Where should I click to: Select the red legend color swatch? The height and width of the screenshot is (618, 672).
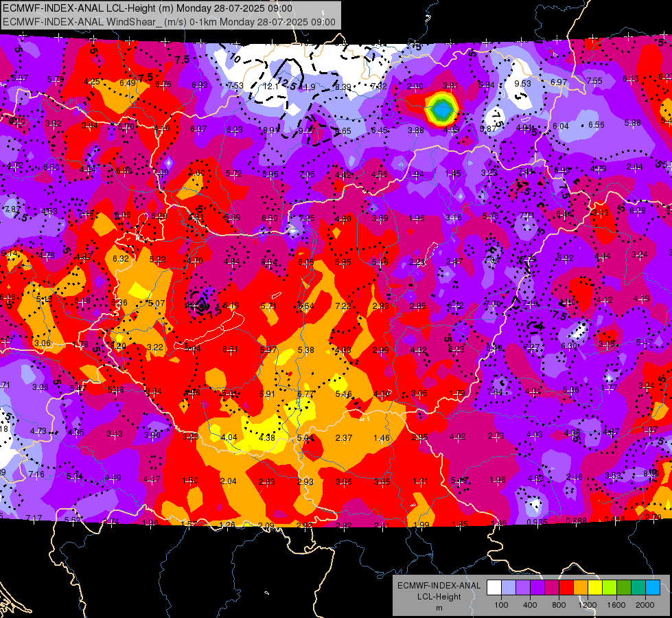[x=566, y=588]
